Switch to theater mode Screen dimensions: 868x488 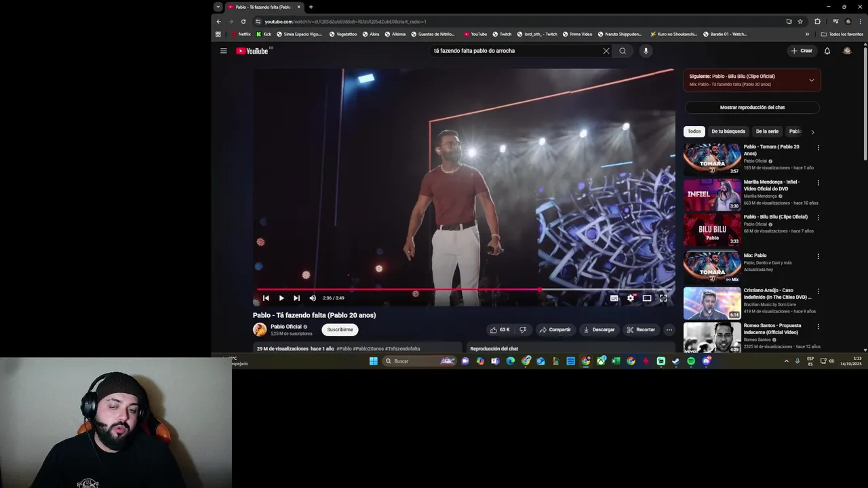pyautogui.click(x=647, y=298)
